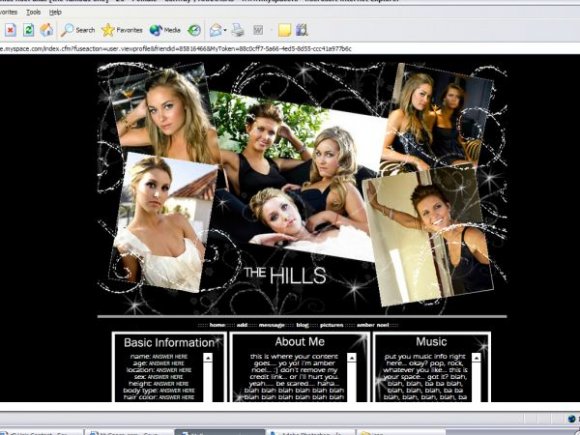Follow the 'blog' navigation link
Image resolution: width=580 pixels, height=435 pixels.
point(302,325)
